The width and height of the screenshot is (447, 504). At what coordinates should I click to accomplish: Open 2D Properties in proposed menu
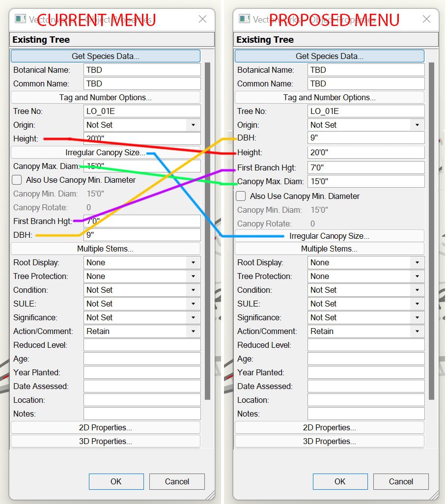(x=329, y=427)
